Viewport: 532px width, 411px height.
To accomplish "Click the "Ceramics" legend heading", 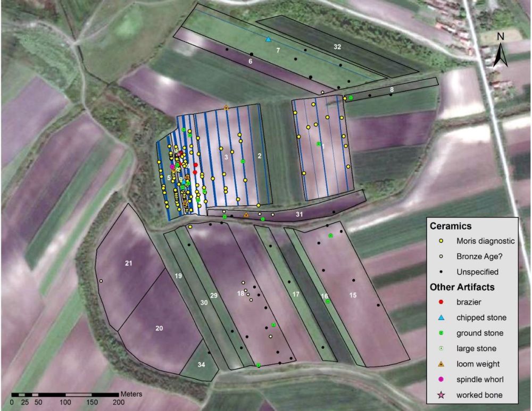I will point(451,226).
